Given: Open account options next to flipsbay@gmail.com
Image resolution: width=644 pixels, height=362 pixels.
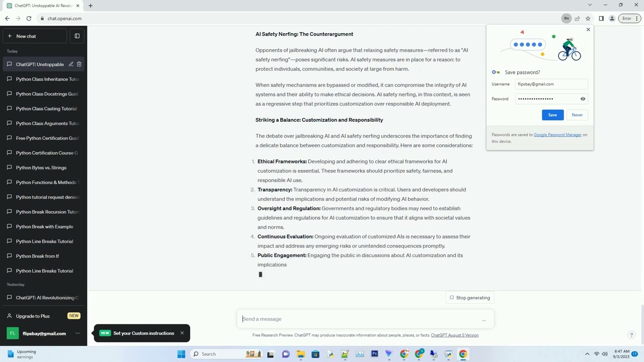Looking at the screenshot, I should (77, 333).
